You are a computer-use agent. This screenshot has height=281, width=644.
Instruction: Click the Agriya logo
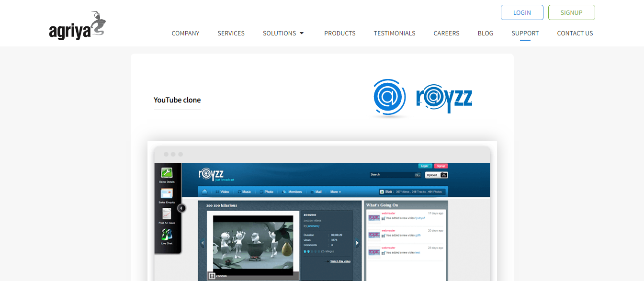[77, 26]
